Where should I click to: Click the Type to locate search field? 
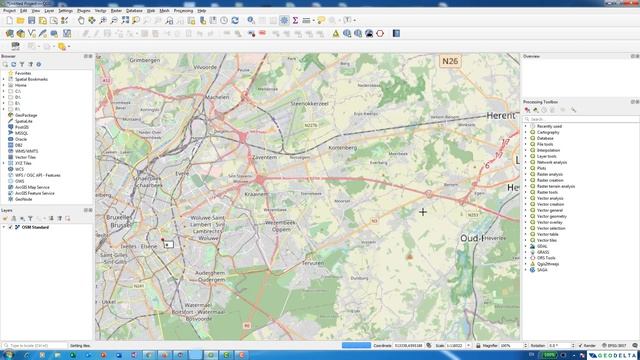[x=35, y=346]
